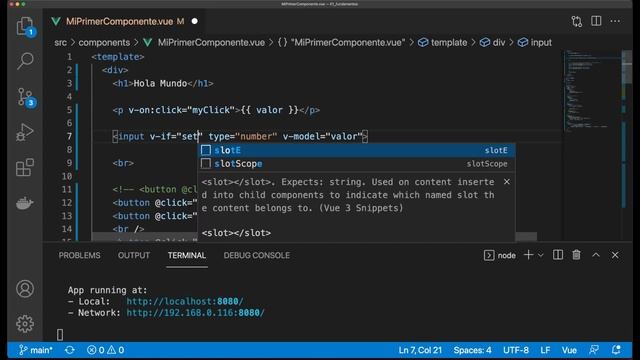This screenshot has width=640, height=360.
Task: Change language mode via Vue status item
Action: [569, 350]
